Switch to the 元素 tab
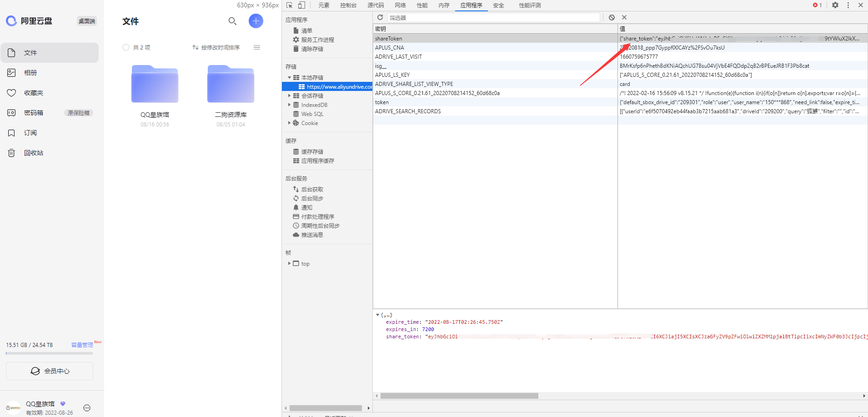The width and height of the screenshot is (868, 417). (x=324, y=5)
